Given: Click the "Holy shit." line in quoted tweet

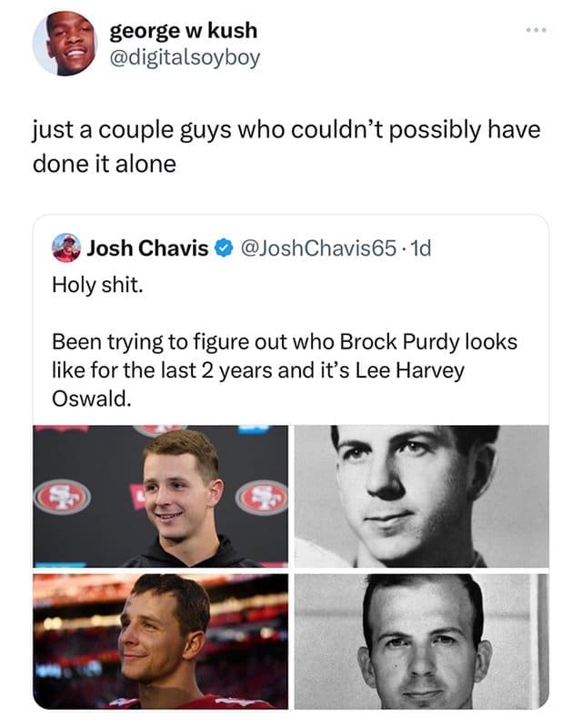Looking at the screenshot, I should [97, 286].
